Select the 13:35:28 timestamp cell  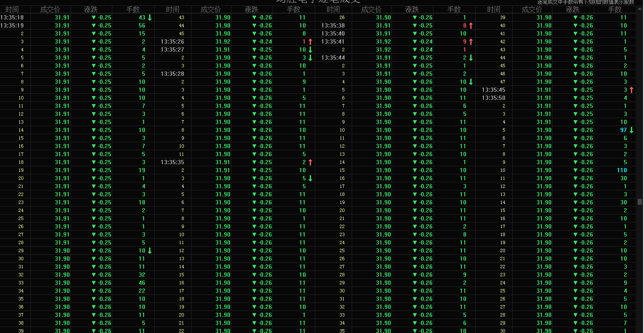172,74
